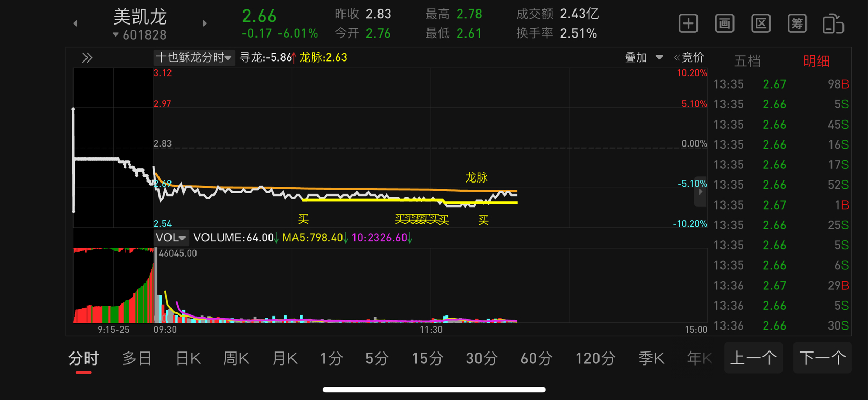This screenshot has height=401, width=868.
Task: Go to previous stock with left arrow
Action: [x=75, y=23]
